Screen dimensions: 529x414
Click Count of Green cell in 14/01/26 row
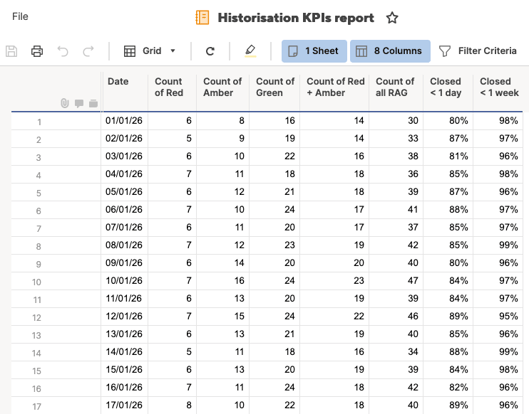click(x=274, y=352)
